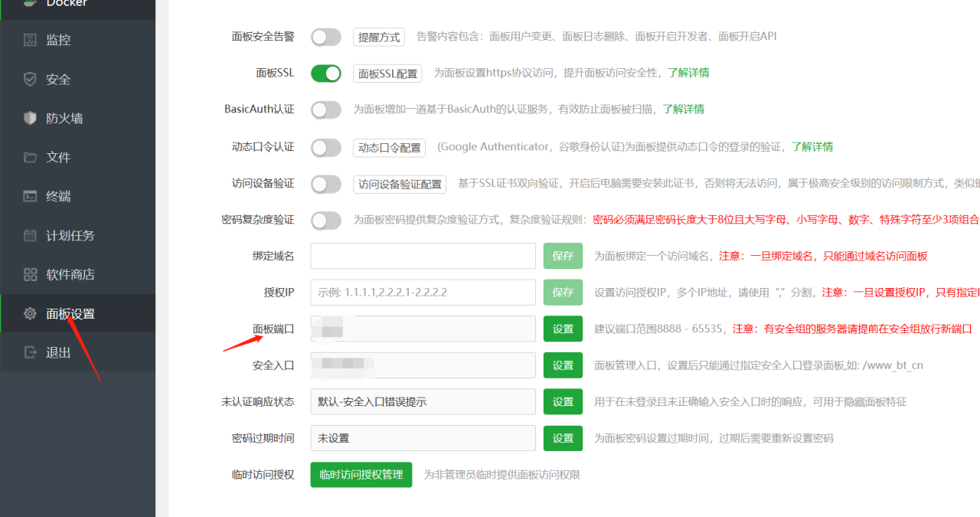Click the 文件 folder icon in sidebar
This screenshot has width=980, height=517.
click(30, 157)
